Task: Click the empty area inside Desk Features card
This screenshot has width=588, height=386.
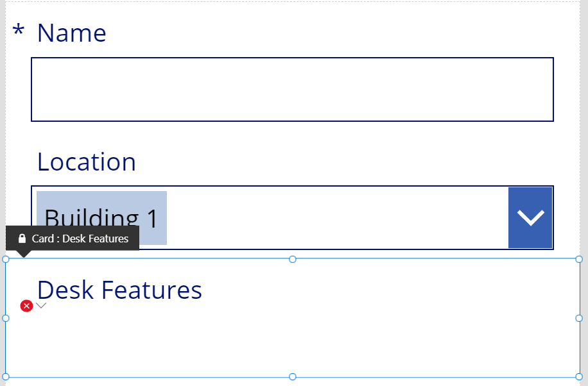Action: 300,341
